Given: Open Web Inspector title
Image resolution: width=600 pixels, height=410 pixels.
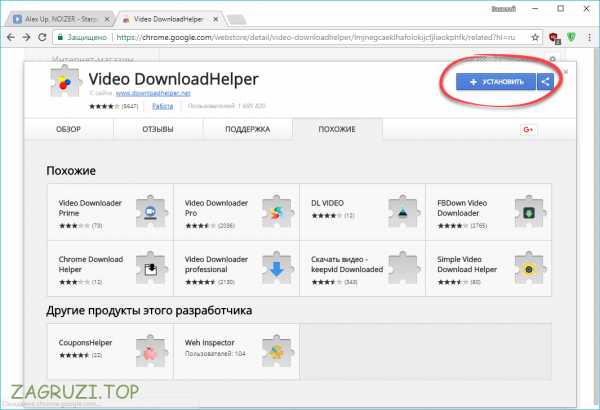Looking at the screenshot, I should (x=209, y=343).
